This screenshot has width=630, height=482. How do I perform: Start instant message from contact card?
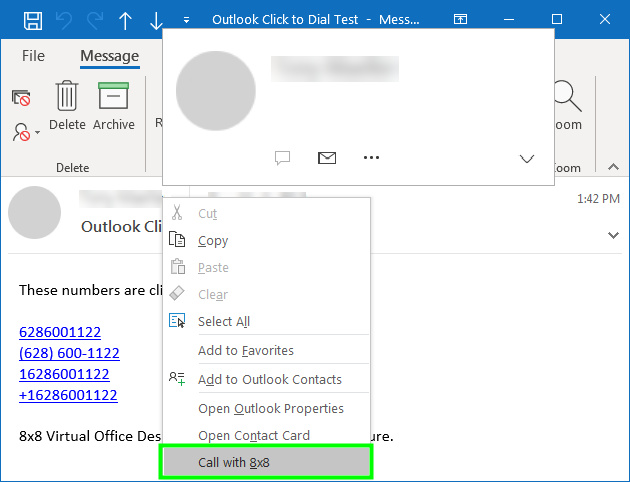[x=282, y=158]
